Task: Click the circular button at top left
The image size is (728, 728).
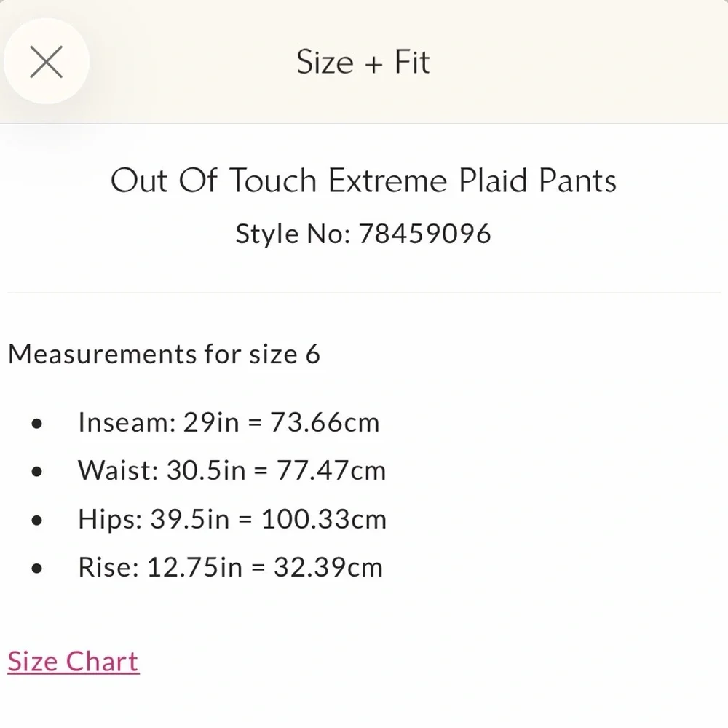Action: click(46, 62)
